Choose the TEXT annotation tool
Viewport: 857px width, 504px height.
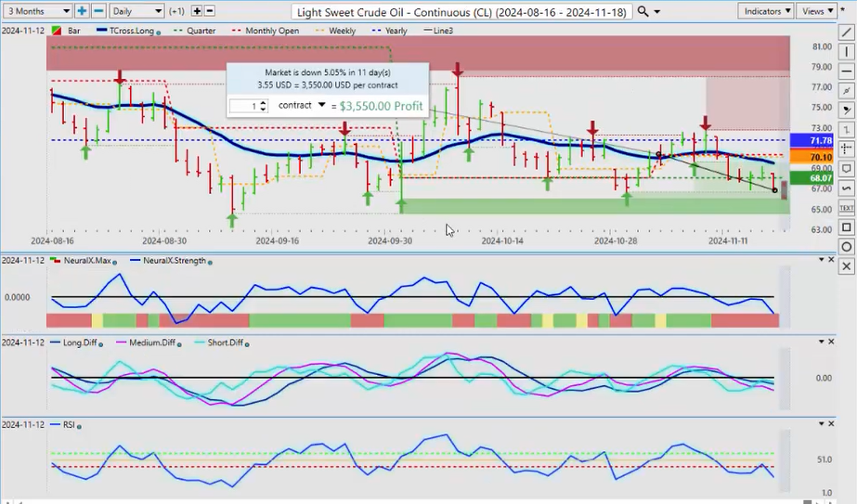846,208
